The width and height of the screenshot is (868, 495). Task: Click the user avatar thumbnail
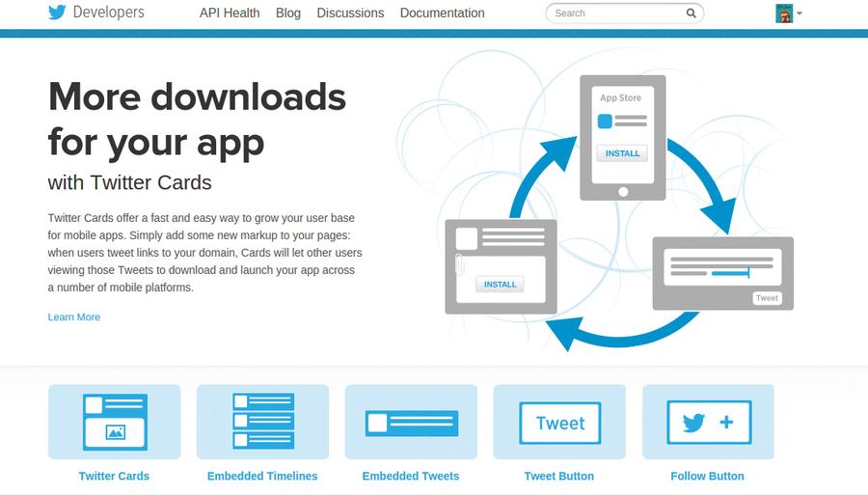784,14
